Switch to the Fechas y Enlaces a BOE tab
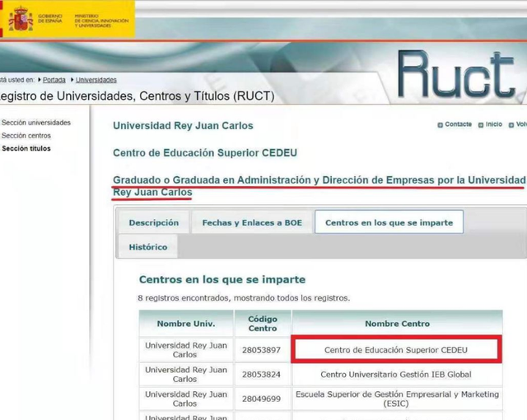This screenshot has width=527, height=420. 252,222
